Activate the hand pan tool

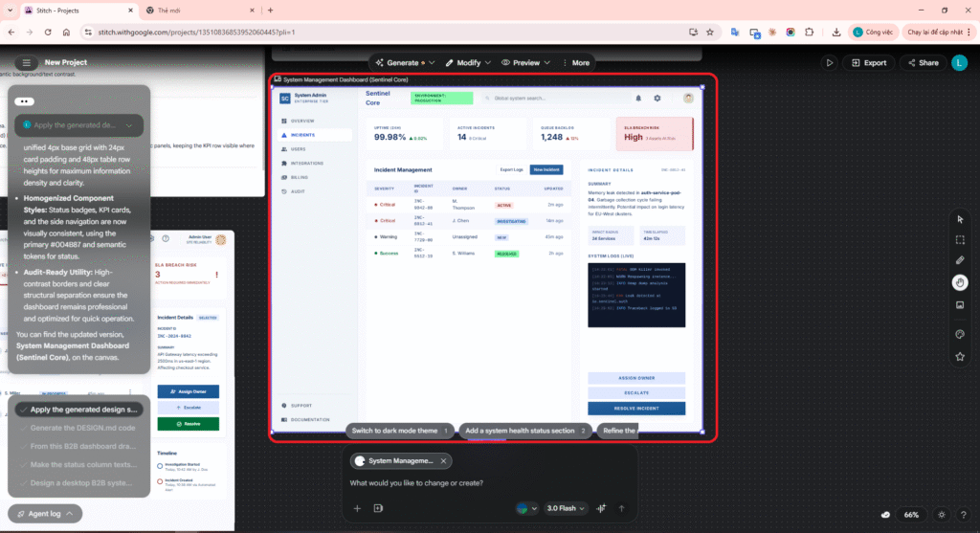pos(960,282)
